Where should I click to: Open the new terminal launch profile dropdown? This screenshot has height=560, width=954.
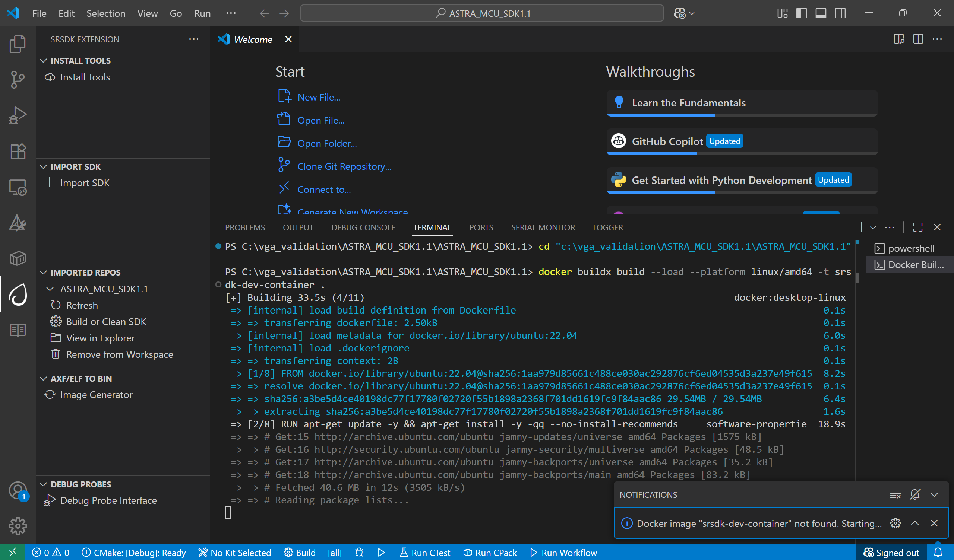(x=874, y=227)
